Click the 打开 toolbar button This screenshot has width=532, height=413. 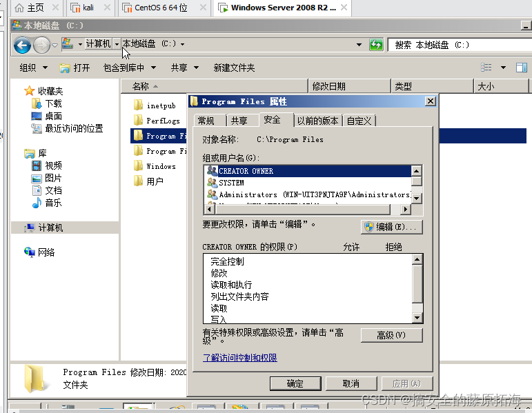click(x=75, y=68)
